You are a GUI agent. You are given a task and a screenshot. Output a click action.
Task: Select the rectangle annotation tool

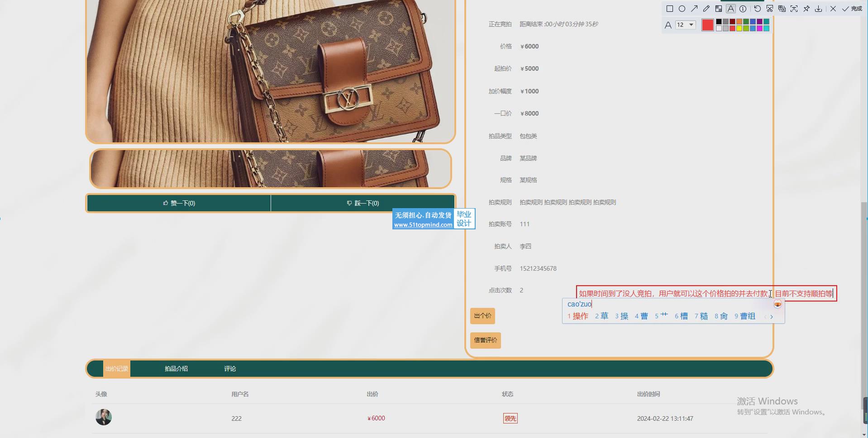tap(670, 9)
